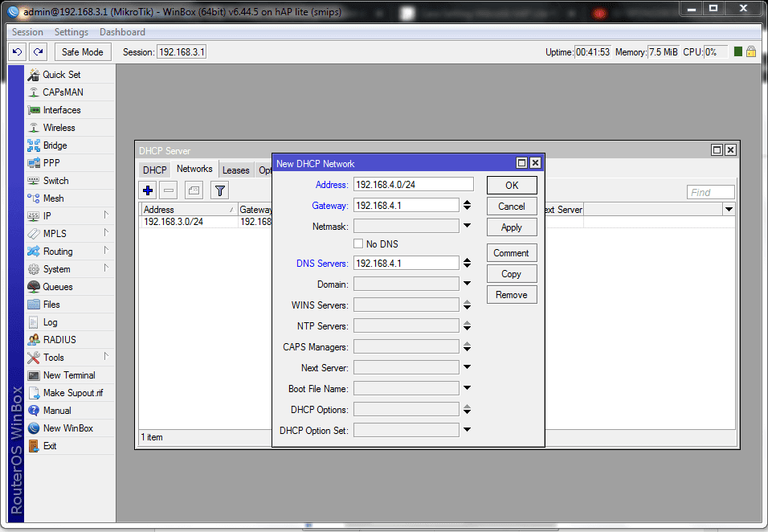Click the WINS Servers input field
The width and height of the screenshot is (768, 532).
tap(406, 305)
